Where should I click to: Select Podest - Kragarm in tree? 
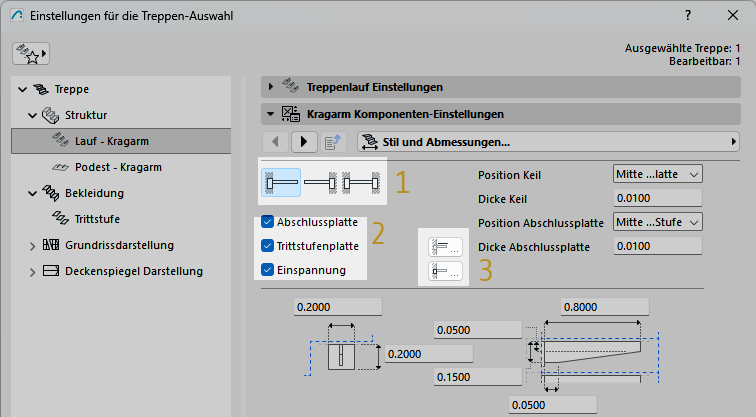[x=118, y=167]
